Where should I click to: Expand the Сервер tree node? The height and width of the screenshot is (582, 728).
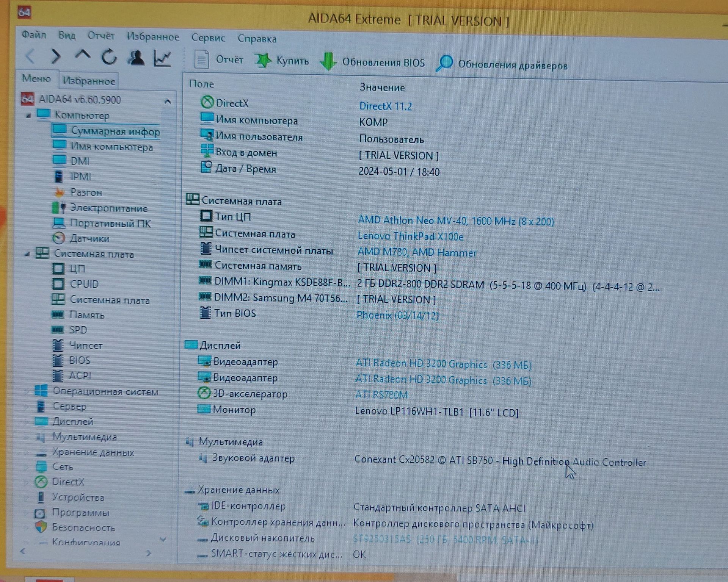click(x=26, y=406)
